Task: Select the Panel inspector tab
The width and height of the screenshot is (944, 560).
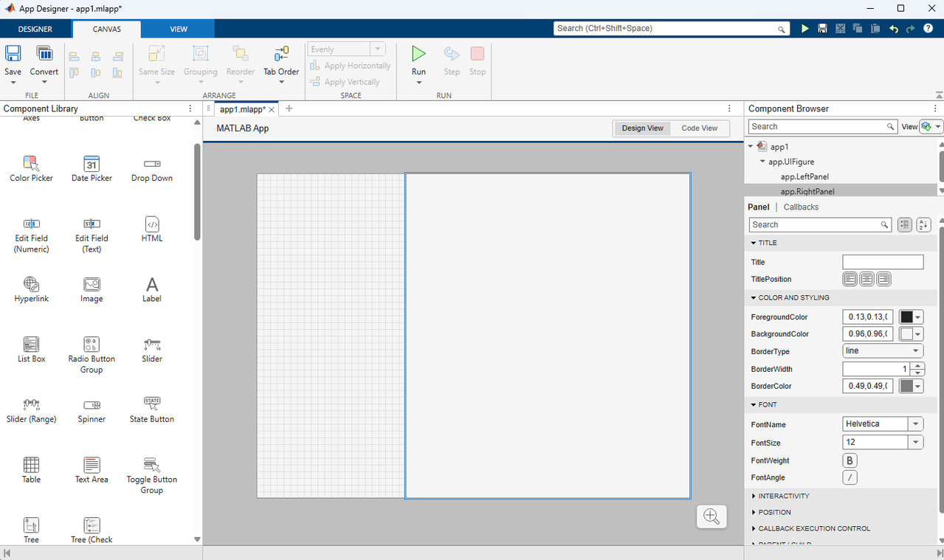Action: [x=758, y=207]
